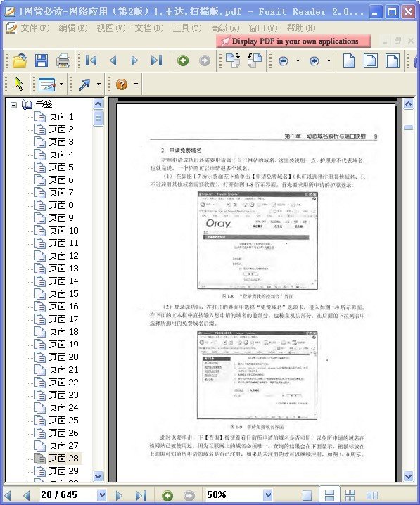Select bookmark 页面 10
Image resolution: width=420 pixels, height=505 pixels.
pyautogui.click(x=63, y=231)
